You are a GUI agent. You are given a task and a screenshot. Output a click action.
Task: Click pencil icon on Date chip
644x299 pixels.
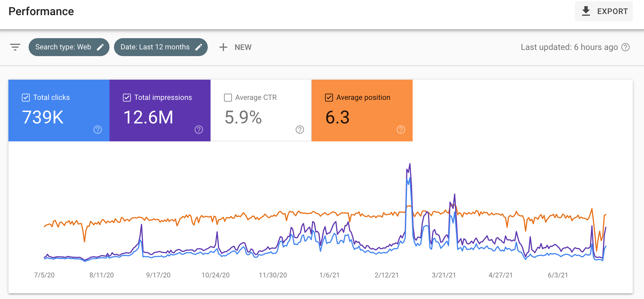[x=198, y=47]
